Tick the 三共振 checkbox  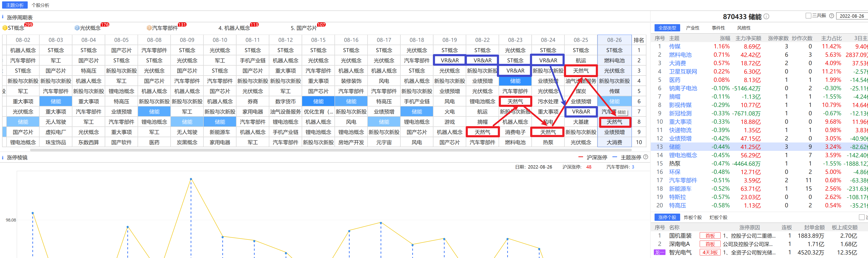(808, 16)
